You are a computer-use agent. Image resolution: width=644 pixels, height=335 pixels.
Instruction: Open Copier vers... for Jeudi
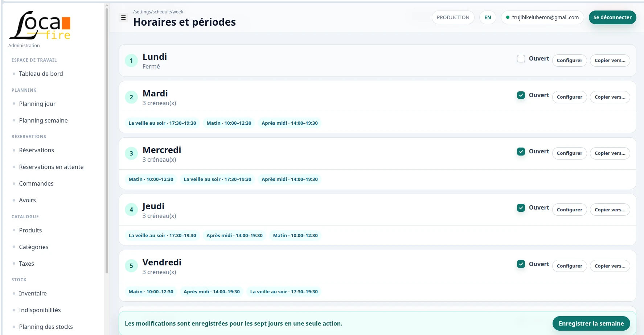610,210
